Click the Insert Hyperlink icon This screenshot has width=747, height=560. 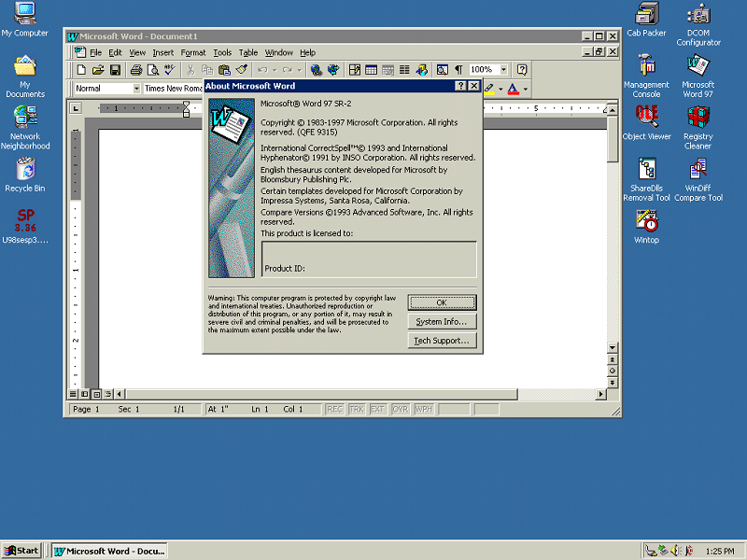tap(317, 69)
